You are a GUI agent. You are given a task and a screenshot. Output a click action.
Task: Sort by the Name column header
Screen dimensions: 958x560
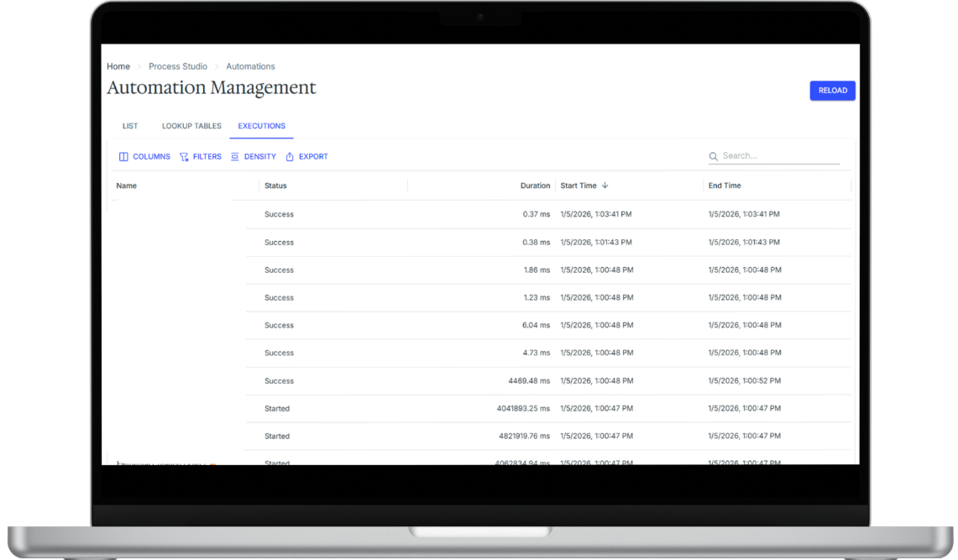pos(127,186)
